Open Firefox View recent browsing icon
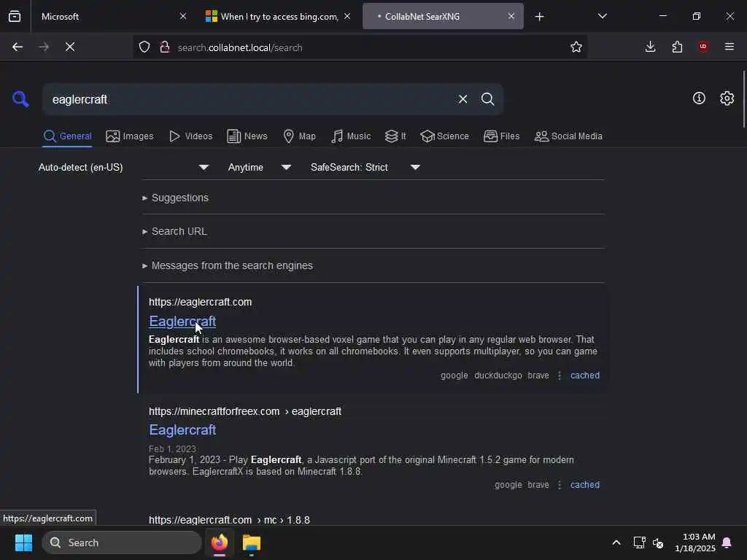This screenshot has height=560, width=747. coord(15,16)
